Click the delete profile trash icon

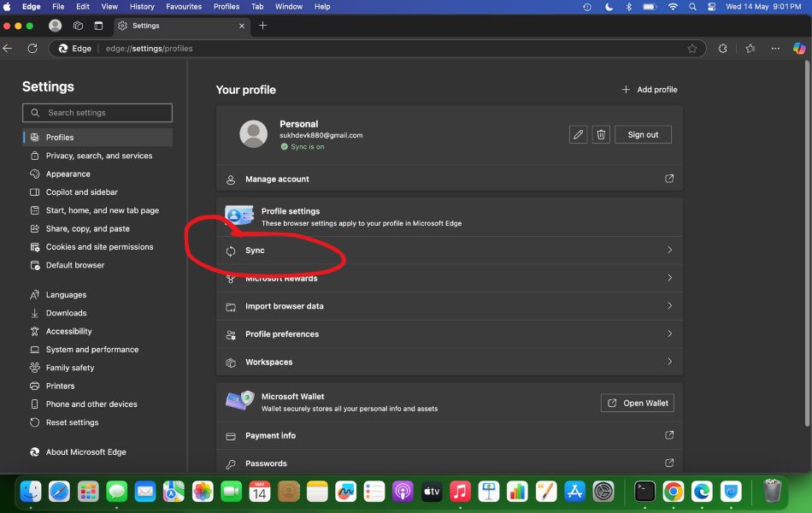[601, 135]
